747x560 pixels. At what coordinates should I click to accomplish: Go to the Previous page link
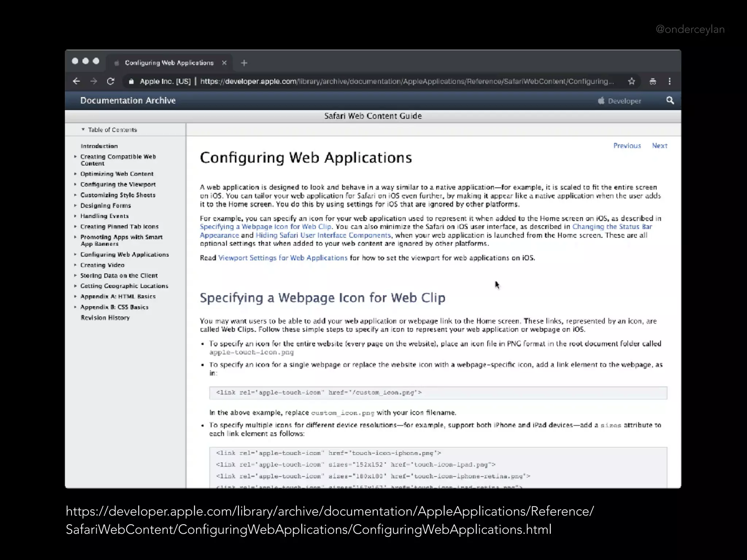[x=627, y=145]
